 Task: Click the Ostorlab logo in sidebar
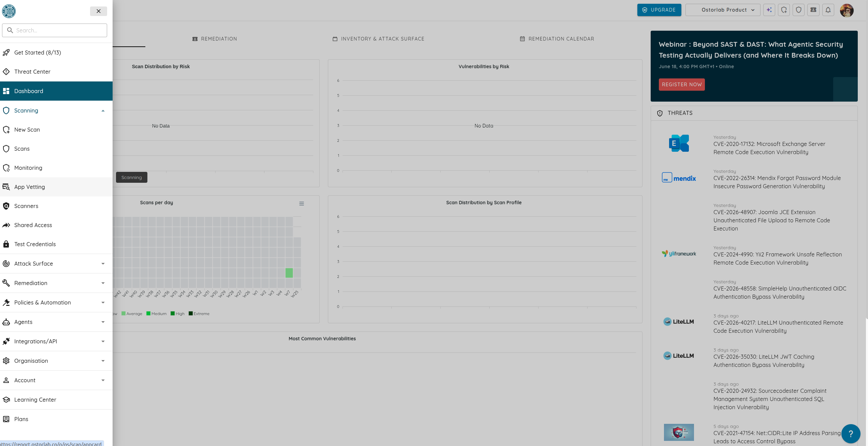coord(9,11)
